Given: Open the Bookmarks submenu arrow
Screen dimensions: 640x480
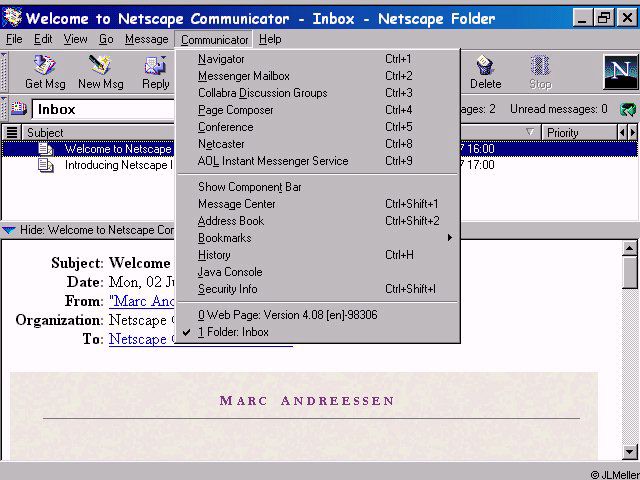Looking at the screenshot, I should 450,238.
